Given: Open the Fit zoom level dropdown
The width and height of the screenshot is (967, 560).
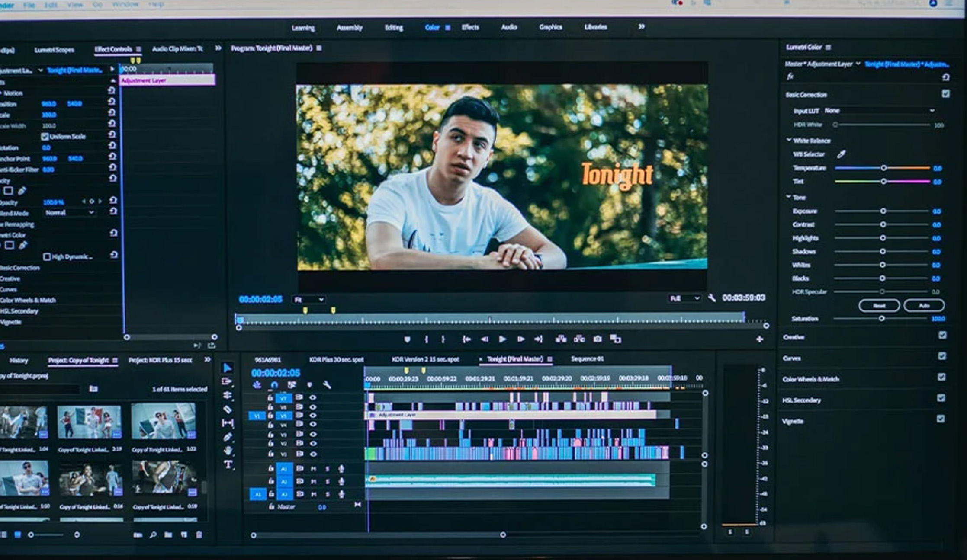Looking at the screenshot, I should 309,299.
